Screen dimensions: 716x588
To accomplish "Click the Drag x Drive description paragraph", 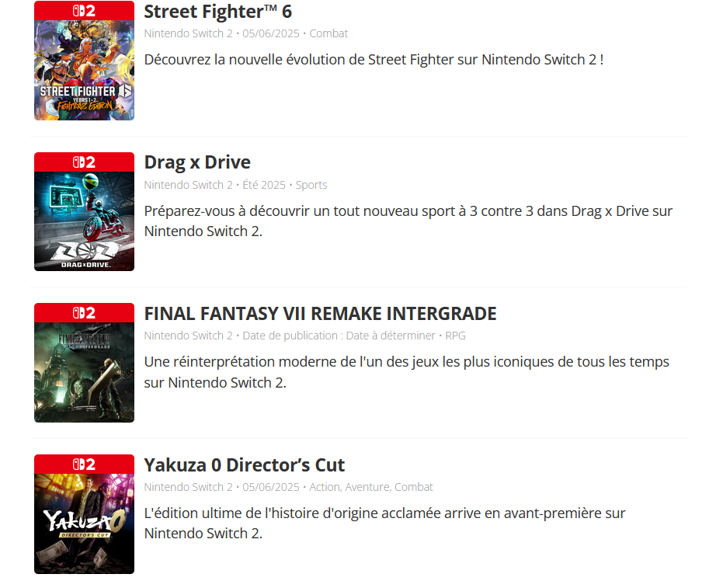I will pos(408,221).
